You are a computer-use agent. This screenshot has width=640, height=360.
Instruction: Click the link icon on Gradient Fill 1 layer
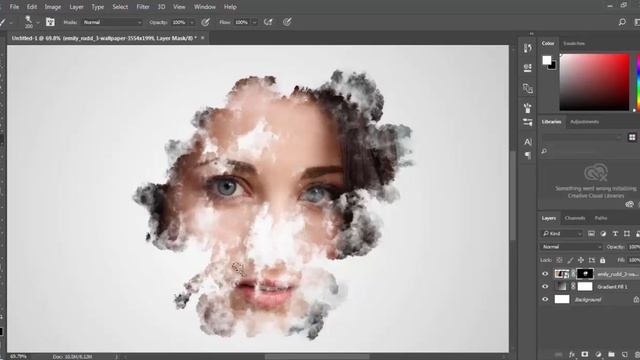tap(573, 287)
